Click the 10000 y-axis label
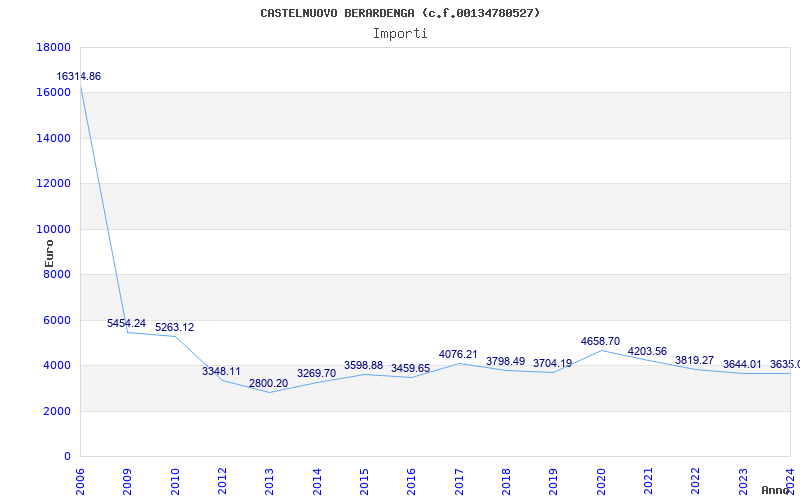The height and width of the screenshot is (500, 800). (x=54, y=230)
